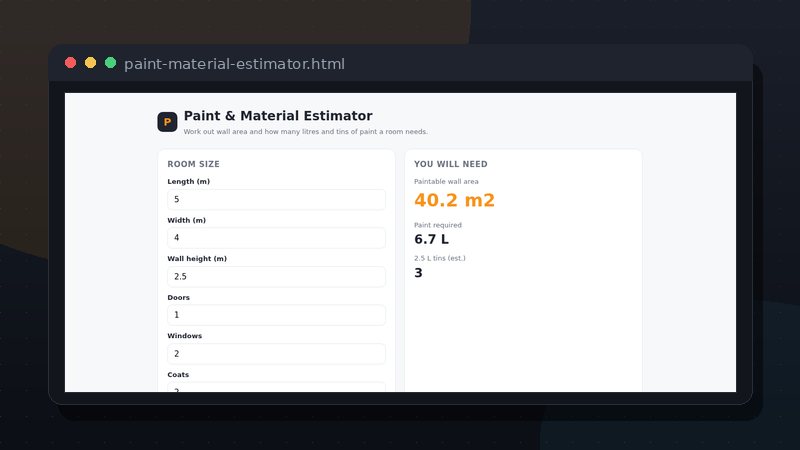Click the Paint required label
Screen dimensions: 800x450
pos(438,225)
